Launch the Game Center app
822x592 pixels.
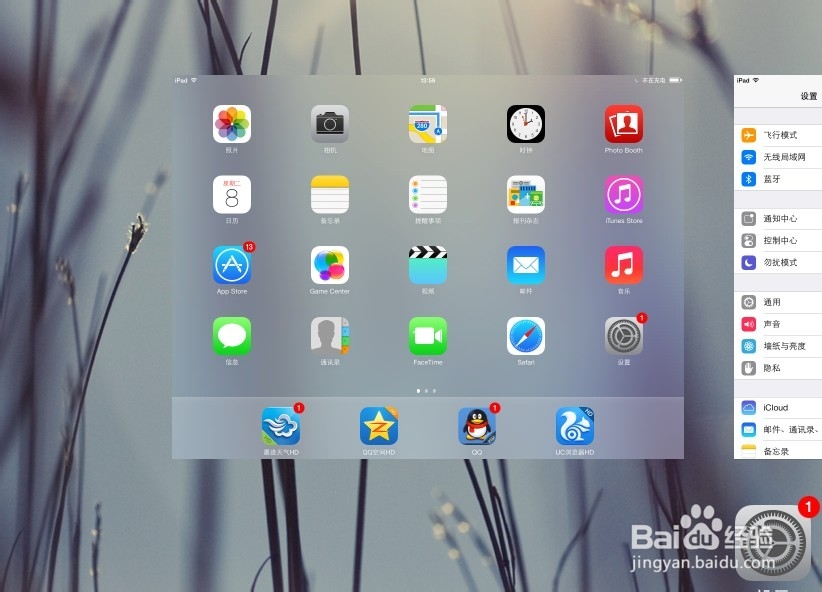pos(330,265)
